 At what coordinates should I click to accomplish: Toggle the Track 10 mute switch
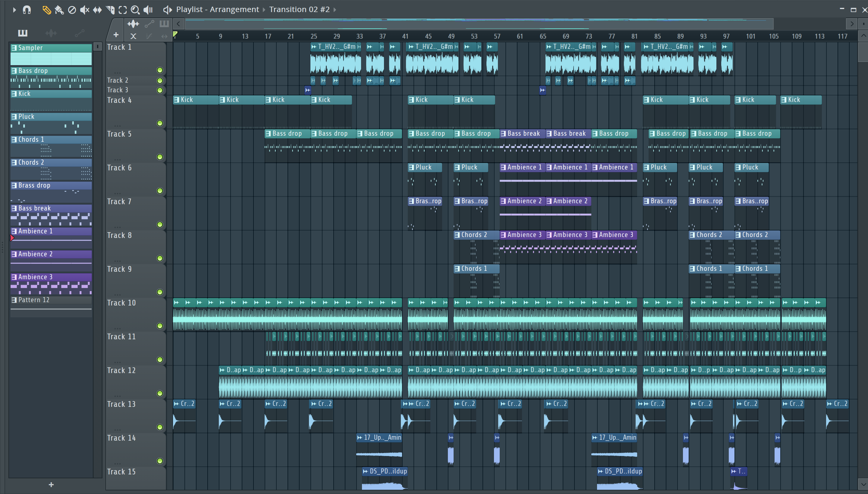(x=160, y=326)
